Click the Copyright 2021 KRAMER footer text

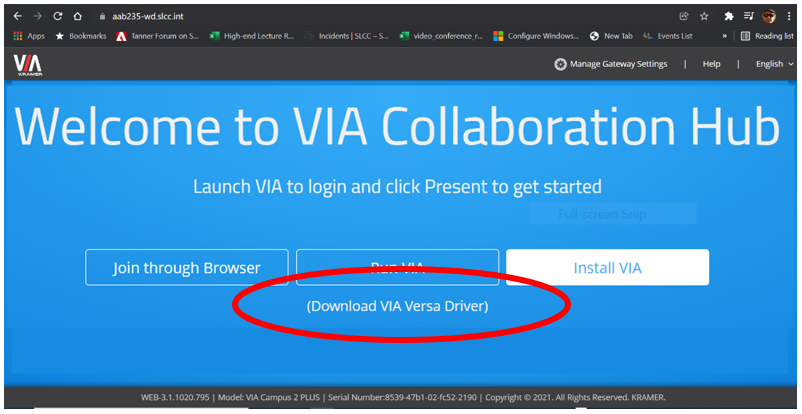coord(575,398)
